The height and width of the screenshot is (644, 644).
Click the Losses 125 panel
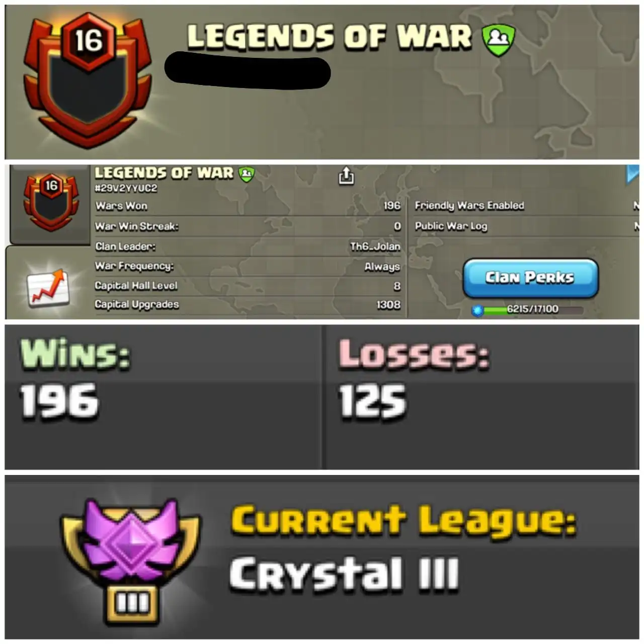point(481,397)
